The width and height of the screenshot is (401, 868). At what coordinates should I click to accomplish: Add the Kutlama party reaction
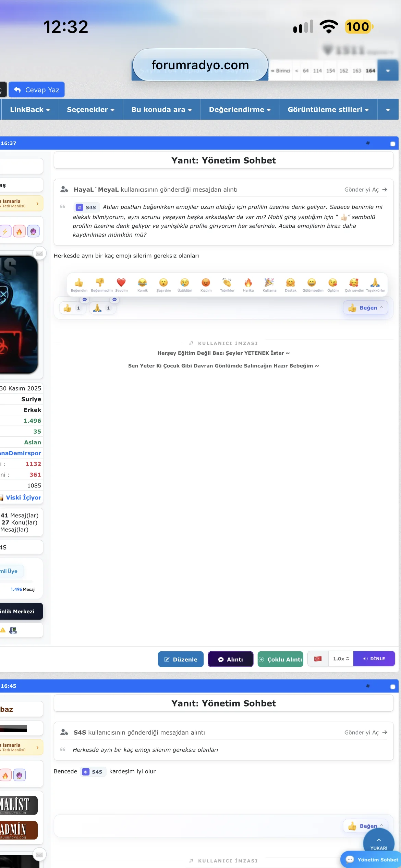[x=269, y=285]
